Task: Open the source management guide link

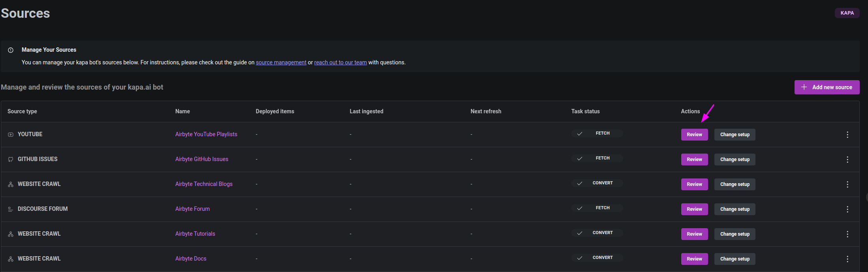Action: click(281, 62)
